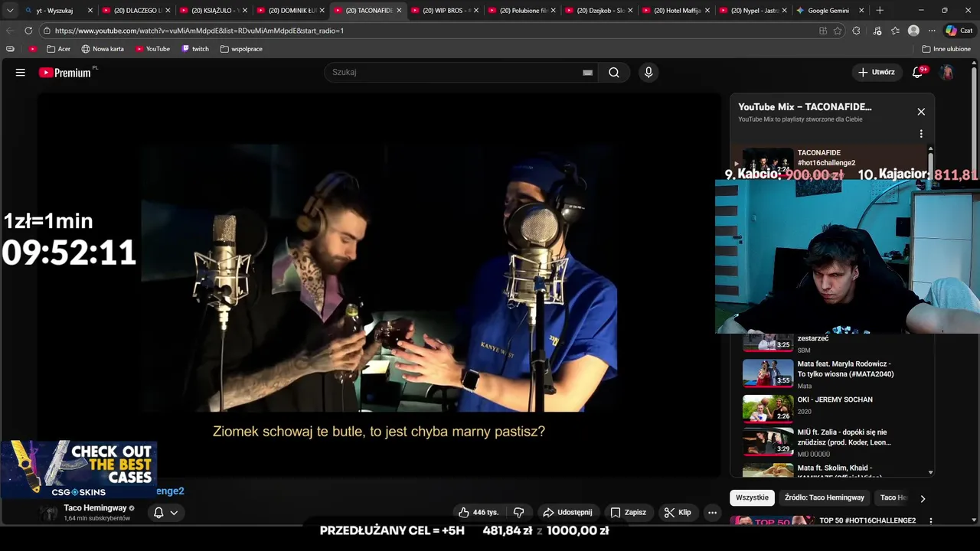This screenshot has height=551, width=980.
Task: Close the YouTube Mix playlist panel
Action: 921,112
